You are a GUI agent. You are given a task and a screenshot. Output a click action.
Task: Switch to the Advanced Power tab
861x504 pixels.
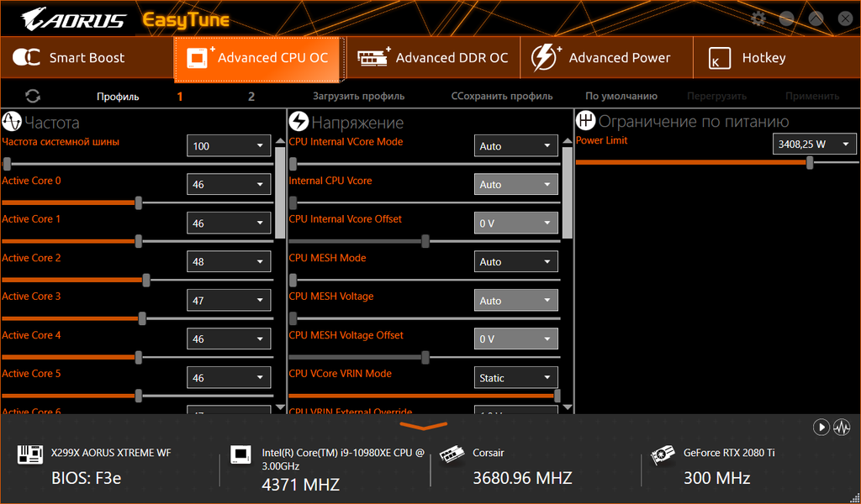(x=607, y=58)
